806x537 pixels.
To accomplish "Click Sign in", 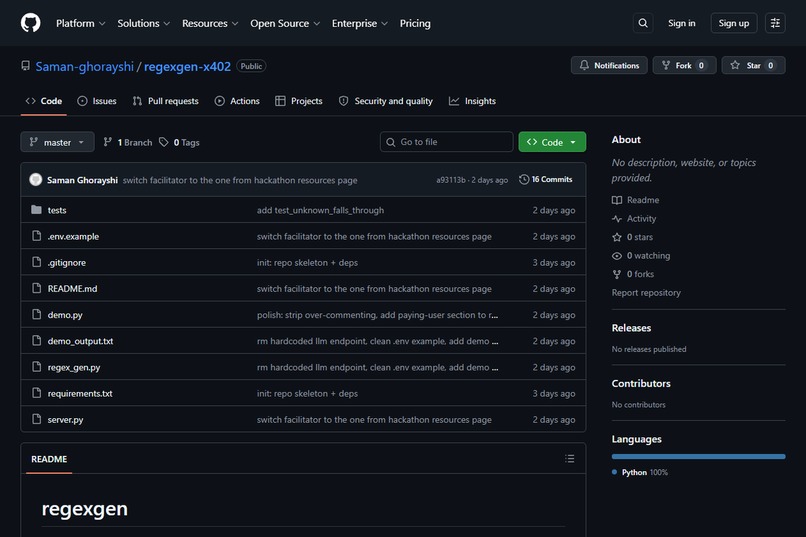I will tap(682, 23).
